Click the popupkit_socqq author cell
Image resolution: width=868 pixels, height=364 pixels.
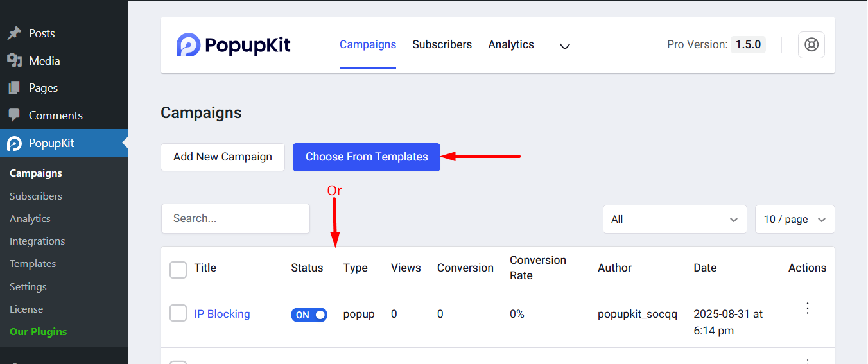638,315
